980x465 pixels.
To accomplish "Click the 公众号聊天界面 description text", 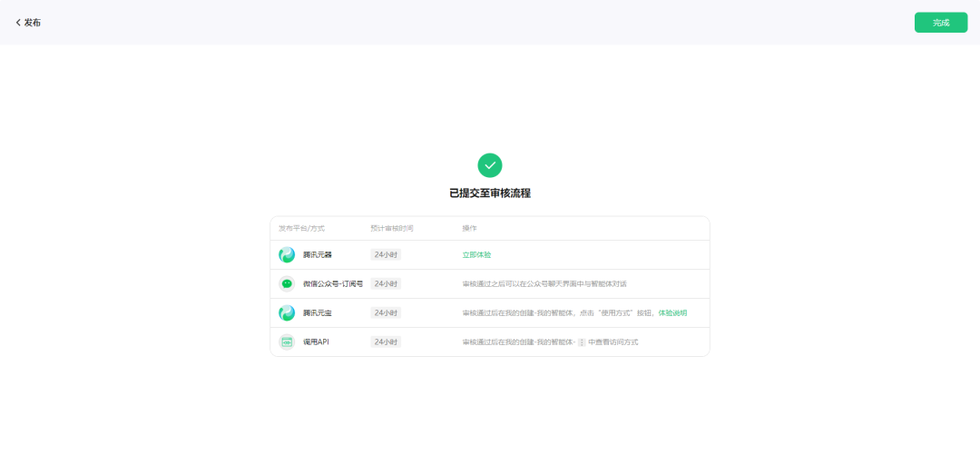I will pyautogui.click(x=544, y=283).
